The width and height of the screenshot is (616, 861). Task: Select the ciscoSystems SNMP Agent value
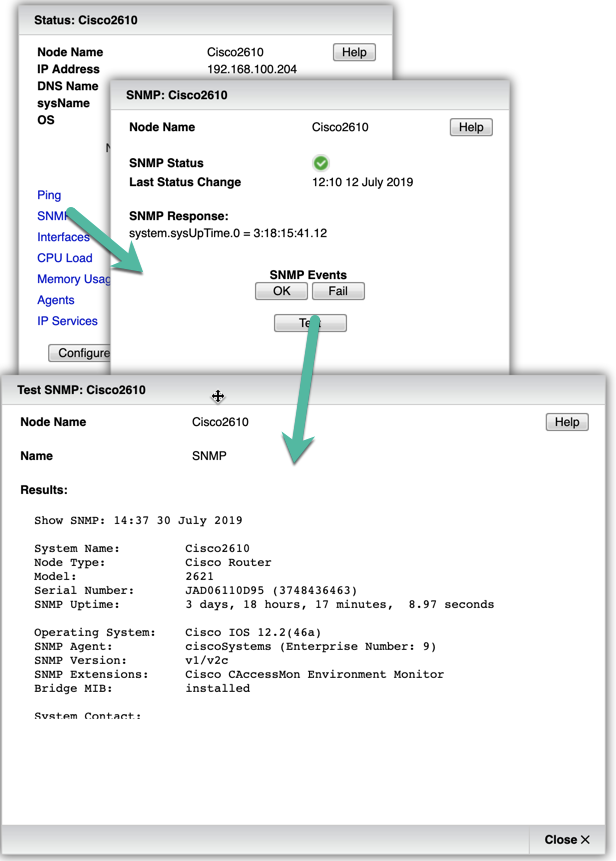[x=311, y=647]
